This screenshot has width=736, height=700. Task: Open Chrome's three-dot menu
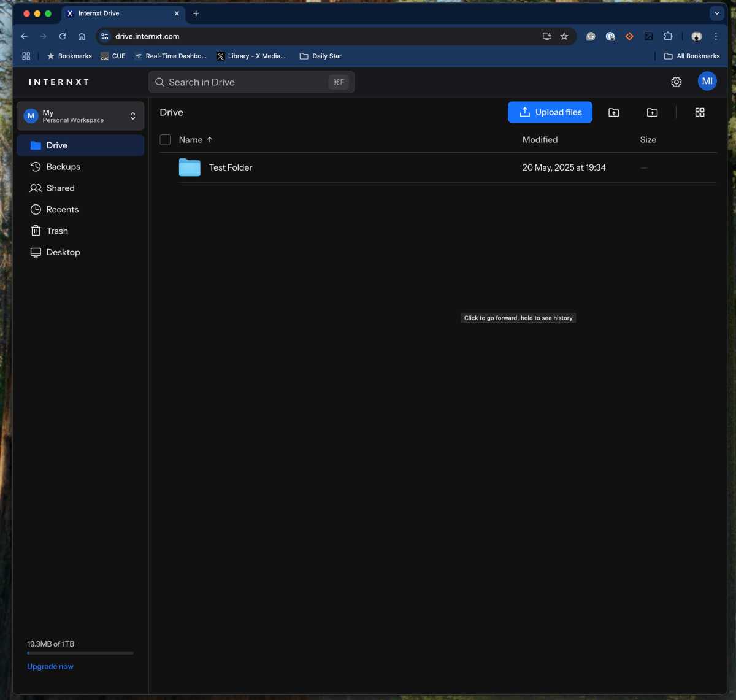(x=716, y=36)
